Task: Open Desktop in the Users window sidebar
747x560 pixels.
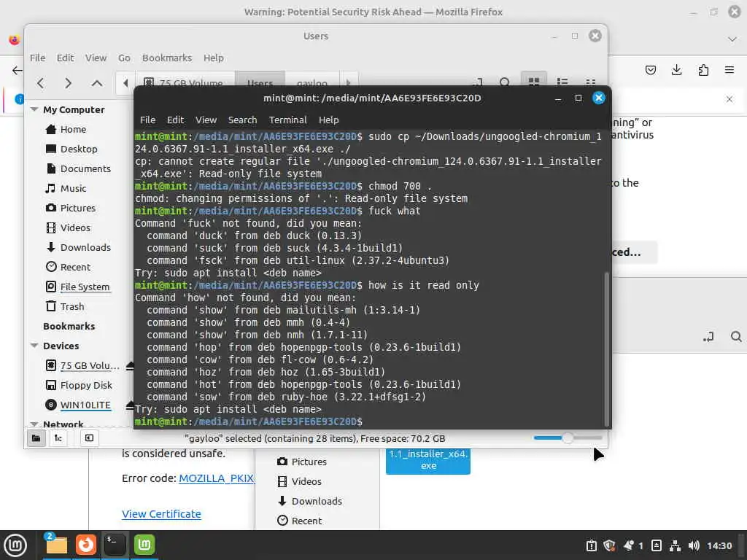Action: point(79,149)
